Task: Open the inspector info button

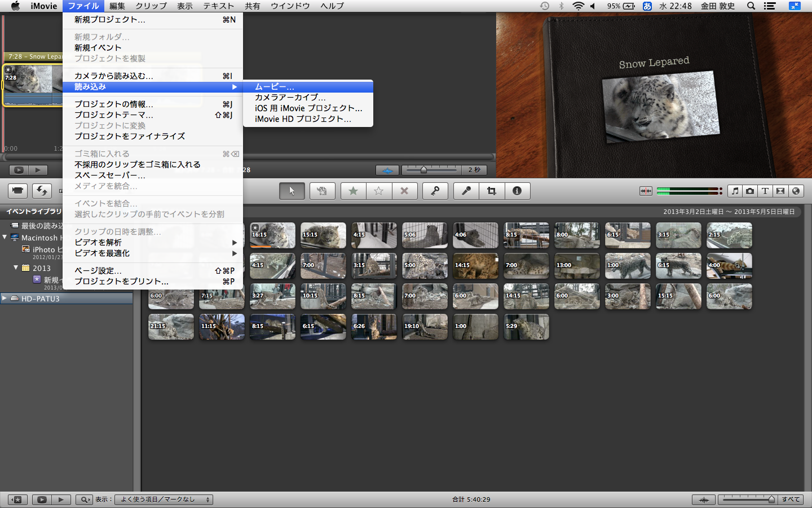Action: [517, 191]
